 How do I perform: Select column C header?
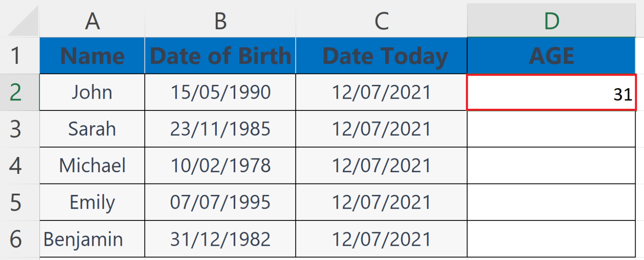381,21
